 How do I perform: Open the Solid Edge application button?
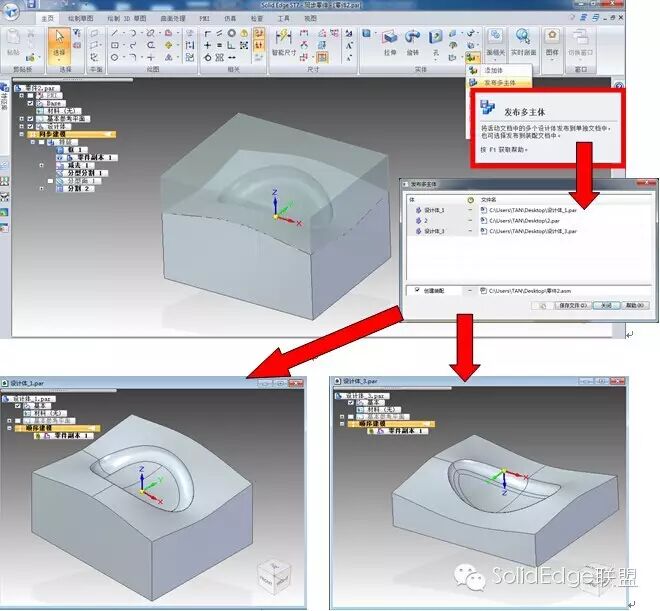[x=10, y=10]
